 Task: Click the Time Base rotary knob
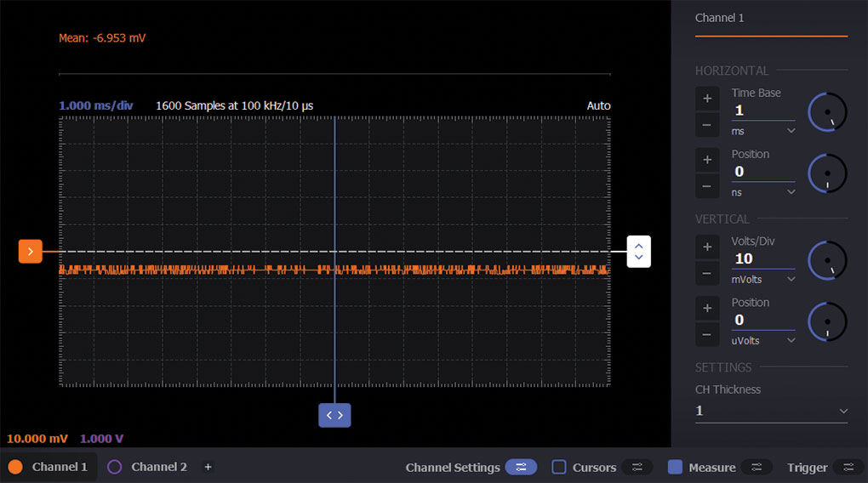(827, 112)
